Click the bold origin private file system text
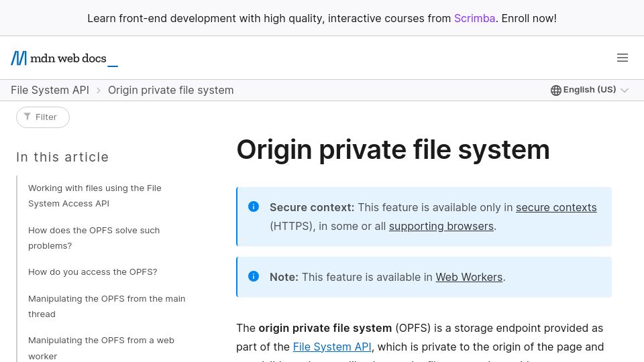Viewport: 644px width, 362px height. [325, 328]
